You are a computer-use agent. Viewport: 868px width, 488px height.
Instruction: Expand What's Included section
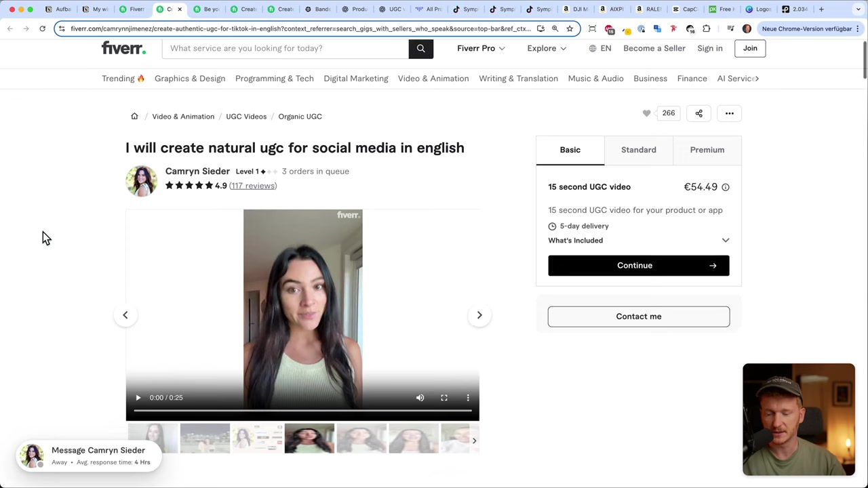click(x=639, y=241)
